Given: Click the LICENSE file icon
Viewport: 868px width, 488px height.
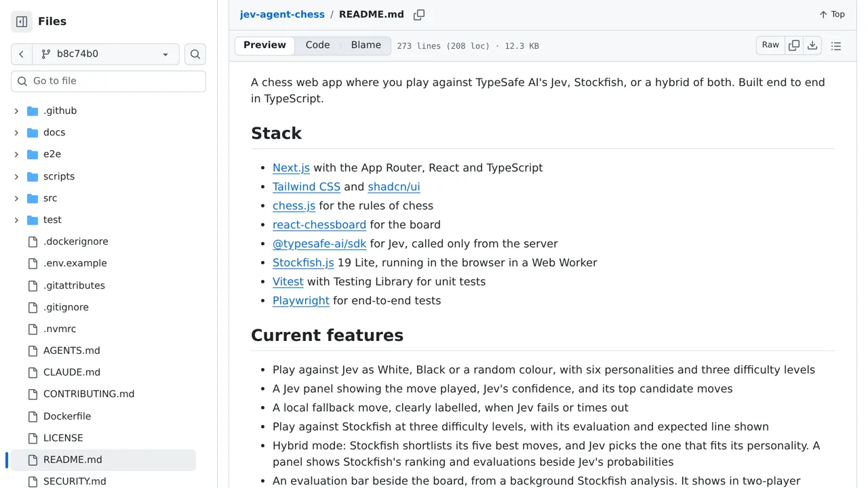Looking at the screenshot, I should click(x=33, y=439).
